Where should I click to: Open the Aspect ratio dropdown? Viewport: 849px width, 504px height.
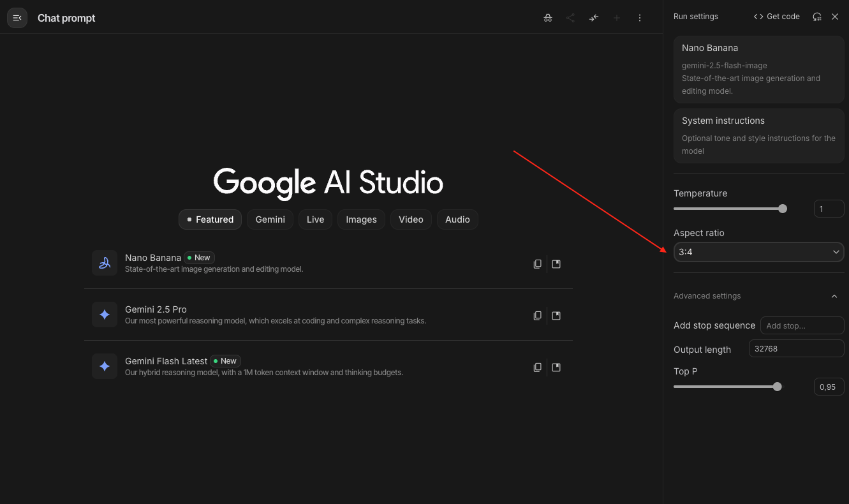(758, 252)
